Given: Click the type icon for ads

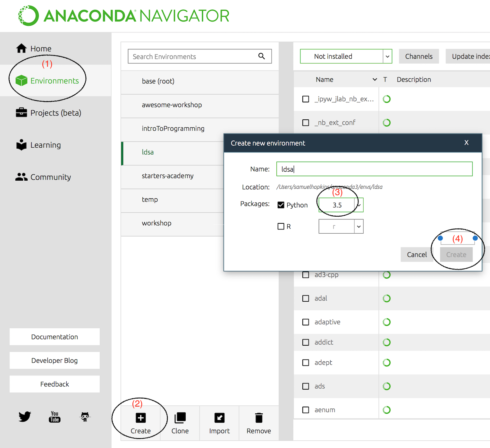Looking at the screenshot, I should (387, 386).
